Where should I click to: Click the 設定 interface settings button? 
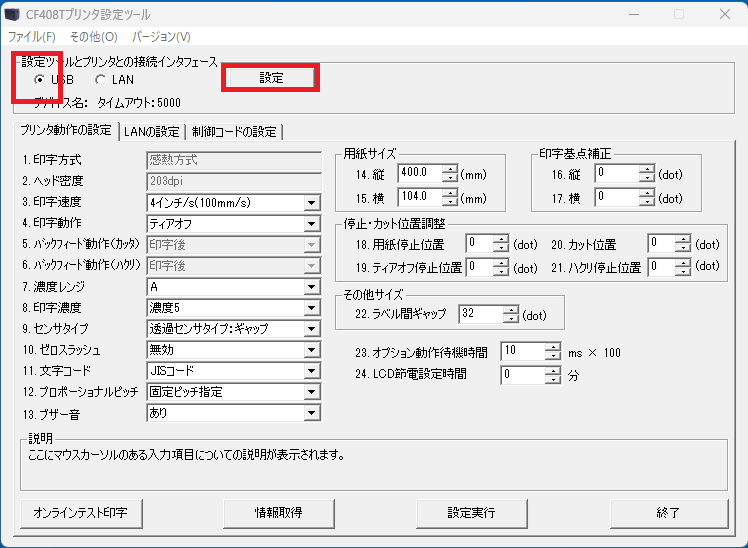270,78
